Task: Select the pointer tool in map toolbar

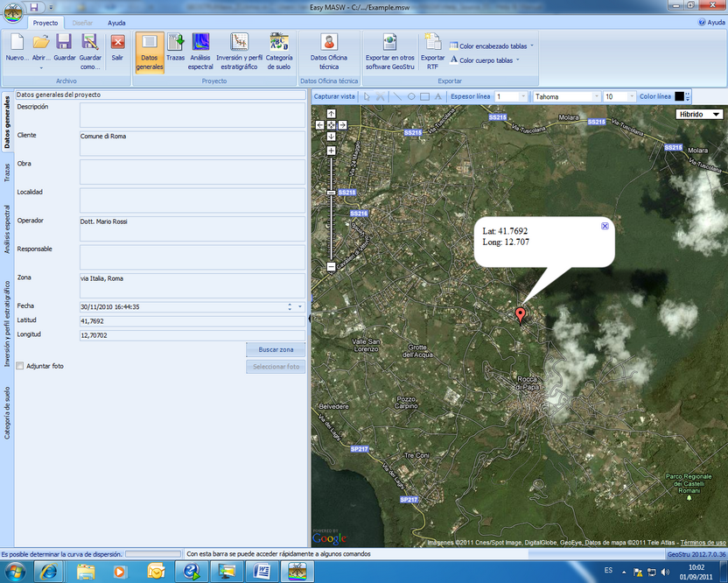Action: coord(367,96)
